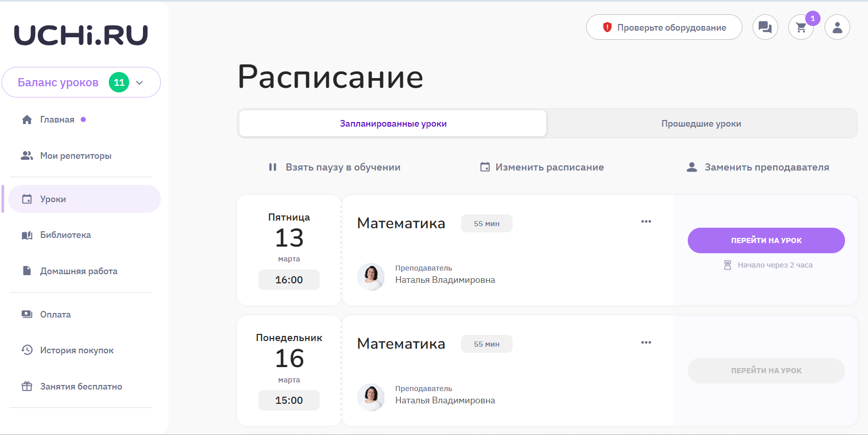This screenshot has height=435, width=868.
Task: Open three-dot menu for Friday lesson
Action: [x=646, y=222]
